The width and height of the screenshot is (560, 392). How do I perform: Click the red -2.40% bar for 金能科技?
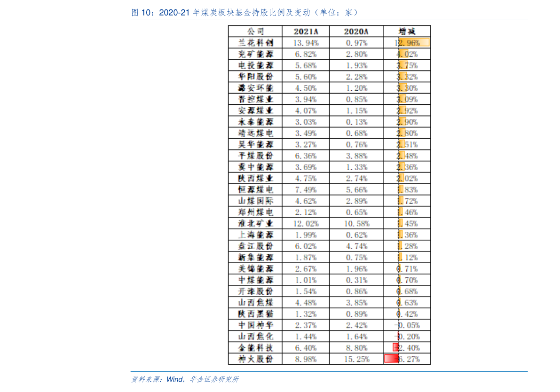395,347
